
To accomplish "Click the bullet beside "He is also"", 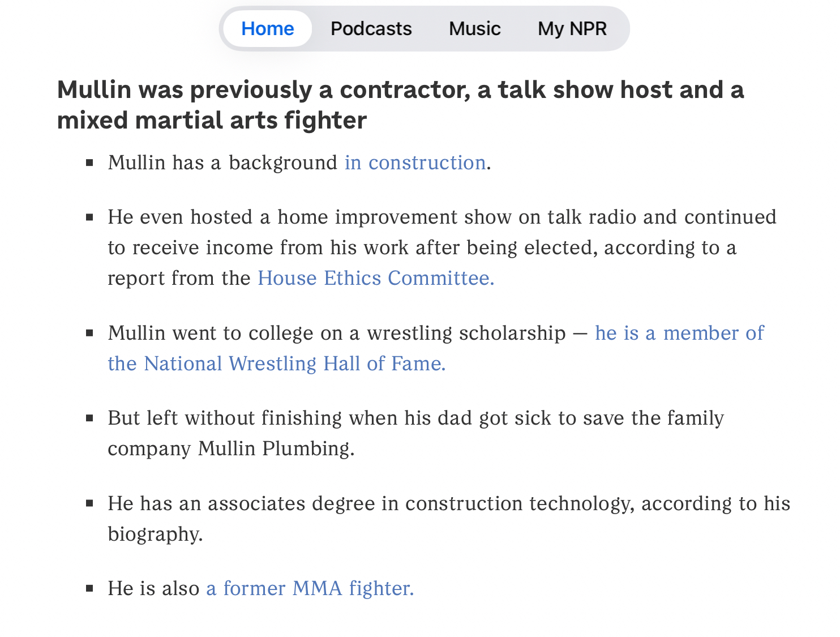I will 89,589.
